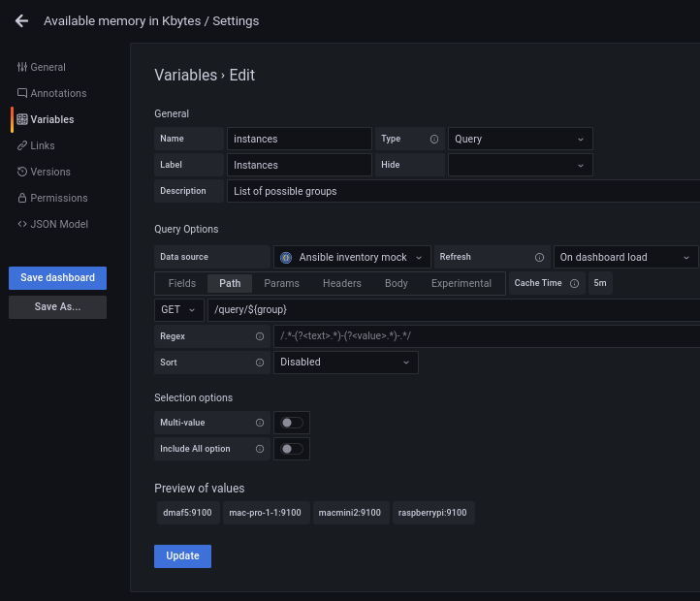700x601 pixels.
Task: Enable the Multi-value switch
Action: pyautogui.click(x=291, y=423)
